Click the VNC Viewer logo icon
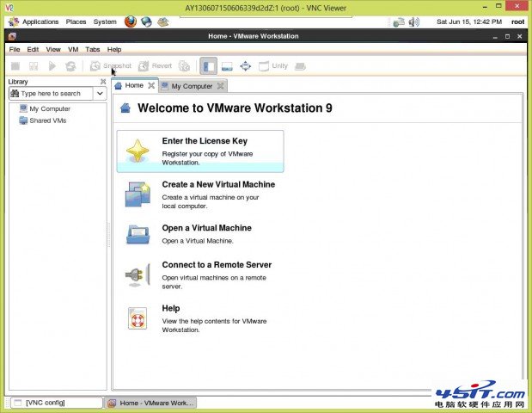 tap(9, 8)
